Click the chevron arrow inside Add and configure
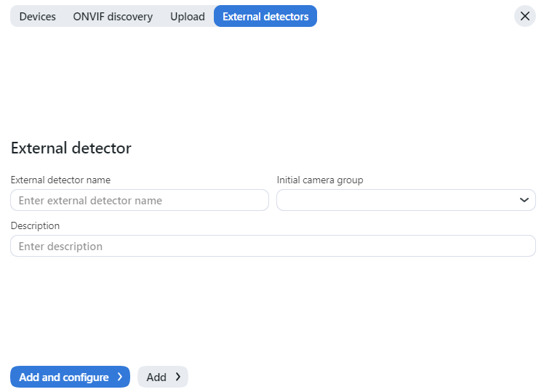Viewport: 544px width, 392px height. (120, 377)
